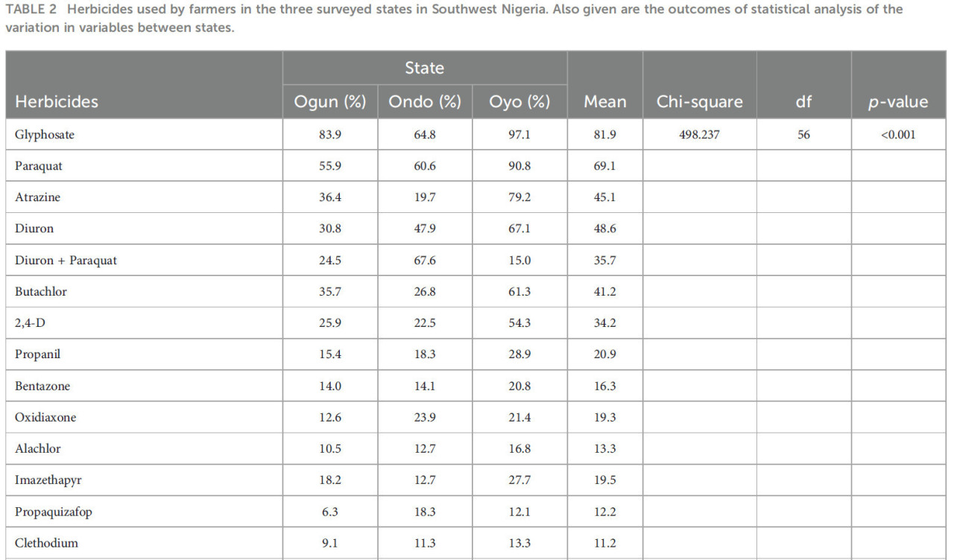Click the Ogun (%) column header

(330, 102)
